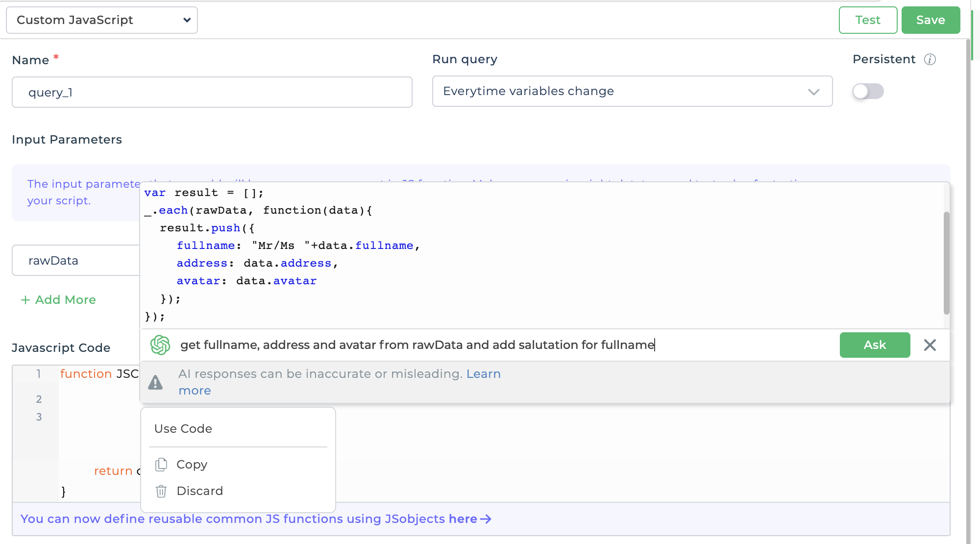The image size is (980, 544).
Task: Toggle the Persistent switch on
Action: point(868,91)
